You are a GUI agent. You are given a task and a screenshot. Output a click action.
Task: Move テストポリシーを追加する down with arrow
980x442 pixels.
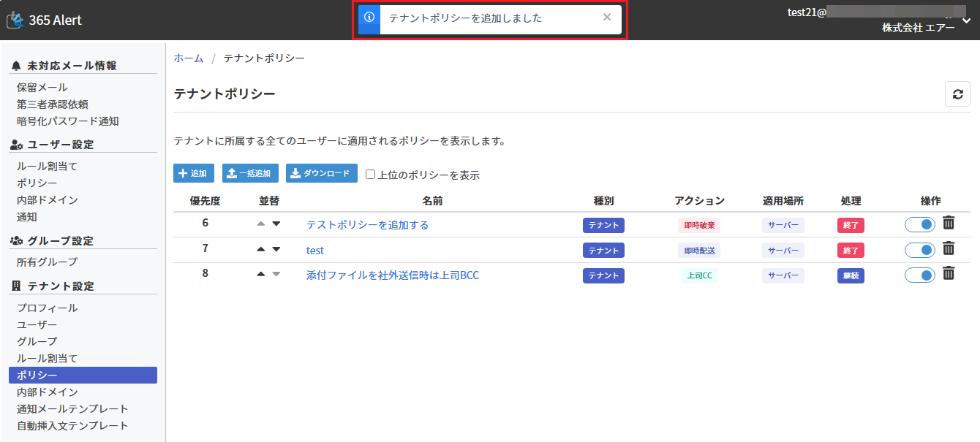click(x=276, y=224)
